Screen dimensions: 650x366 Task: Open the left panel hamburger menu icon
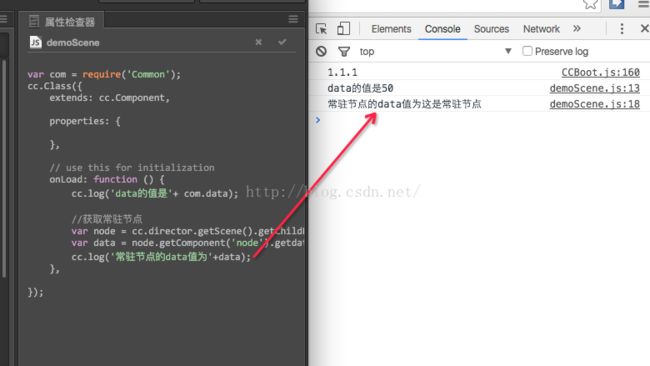coord(3,19)
